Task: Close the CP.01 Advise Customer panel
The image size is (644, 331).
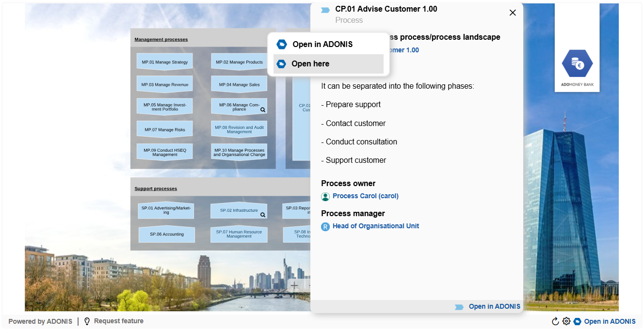Action: [513, 13]
